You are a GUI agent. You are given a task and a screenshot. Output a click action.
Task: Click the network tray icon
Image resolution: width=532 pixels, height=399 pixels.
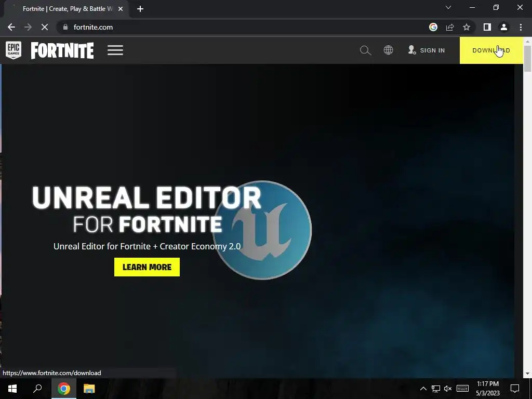(x=436, y=389)
